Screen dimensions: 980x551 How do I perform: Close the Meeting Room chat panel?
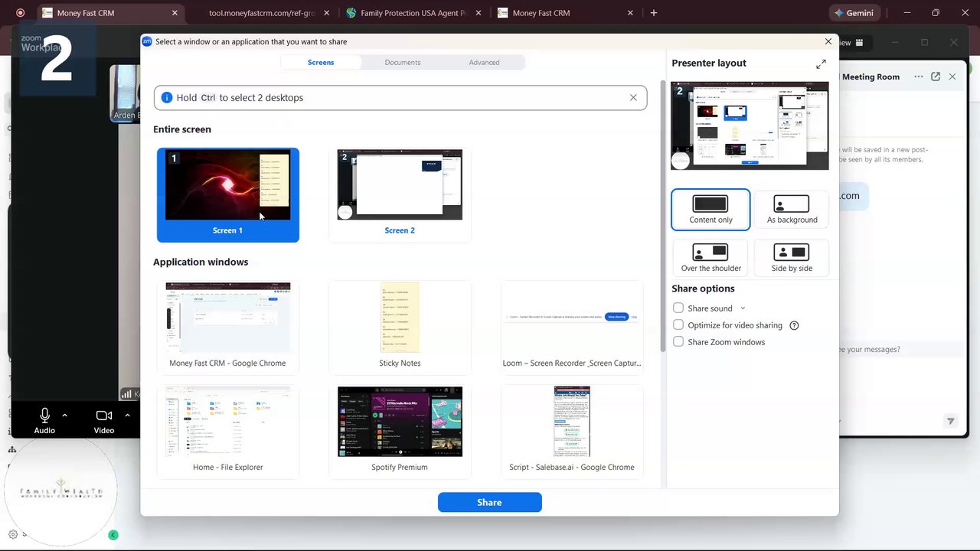pos(952,77)
